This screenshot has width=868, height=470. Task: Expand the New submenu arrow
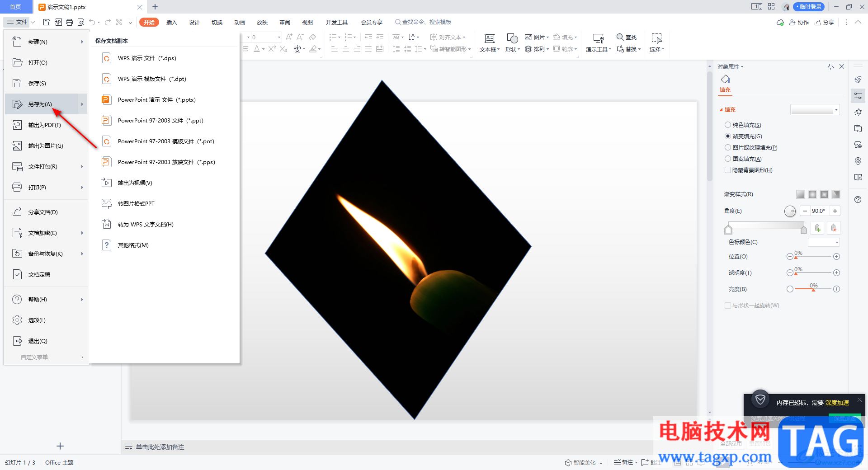click(x=82, y=42)
